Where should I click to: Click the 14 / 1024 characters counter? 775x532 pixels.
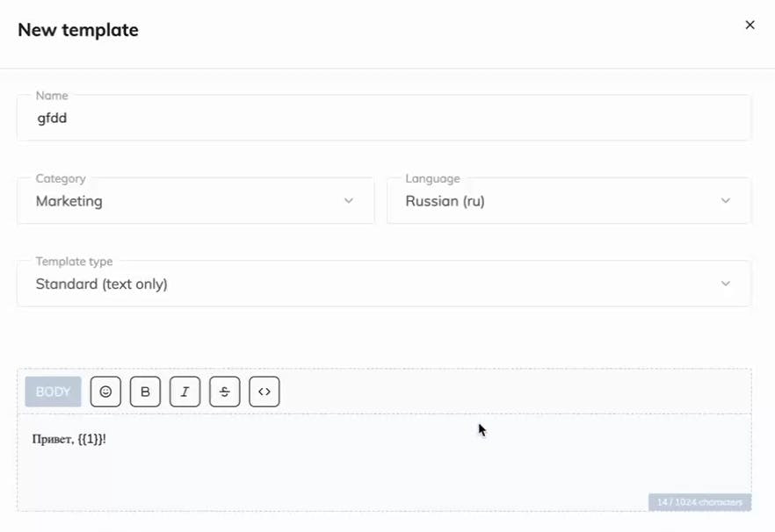(x=699, y=503)
